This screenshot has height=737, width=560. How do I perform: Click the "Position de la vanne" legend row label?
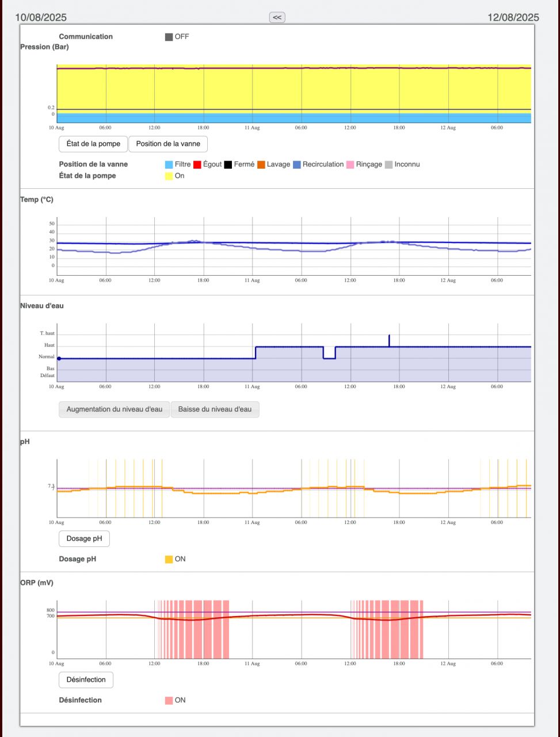coord(93,165)
